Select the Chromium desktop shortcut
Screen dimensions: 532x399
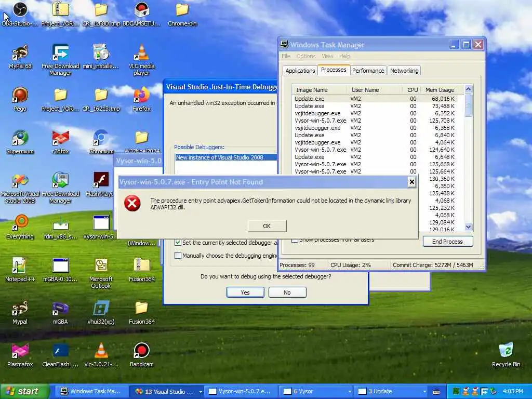(101, 142)
